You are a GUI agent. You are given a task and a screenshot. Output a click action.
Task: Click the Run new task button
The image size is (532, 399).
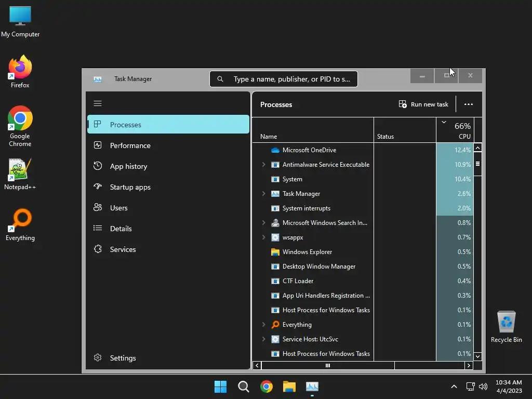423,104
